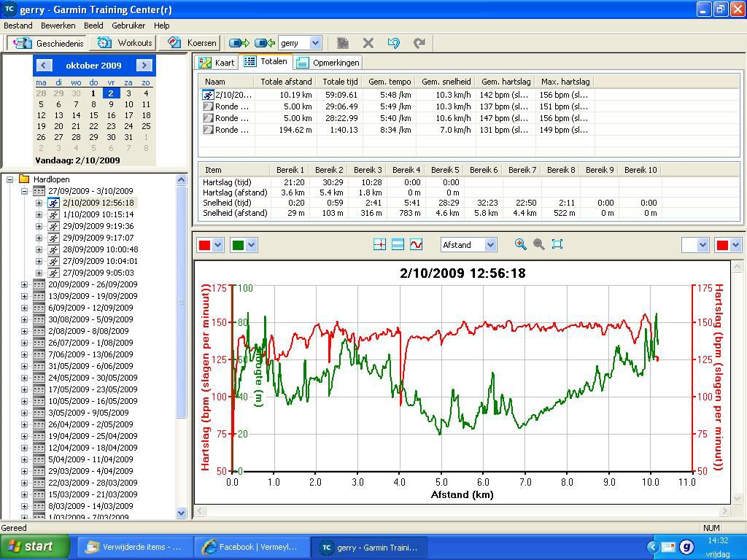Click the receive from device icon
Image resolution: width=747 pixels, height=560 pixels.
[264, 43]
